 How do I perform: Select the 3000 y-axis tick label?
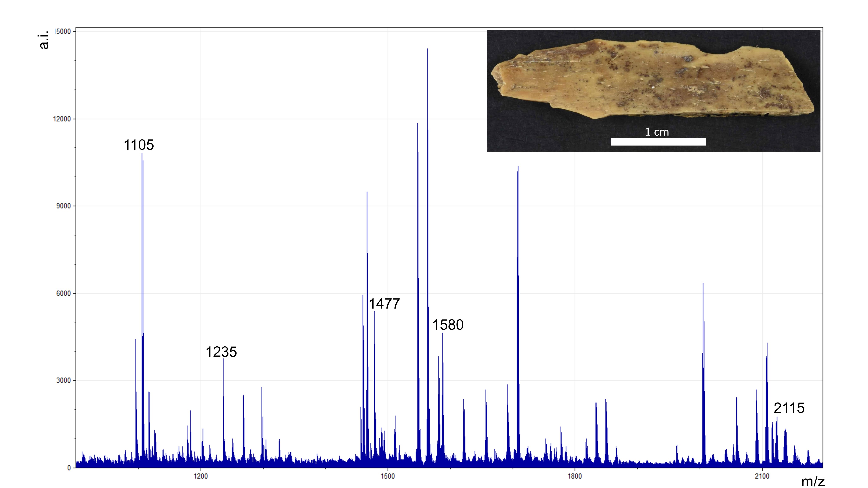pos(63,381)
